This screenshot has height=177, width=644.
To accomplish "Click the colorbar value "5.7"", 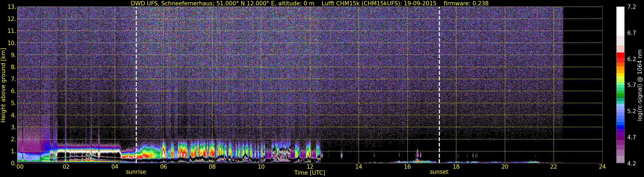I will 632,85.
